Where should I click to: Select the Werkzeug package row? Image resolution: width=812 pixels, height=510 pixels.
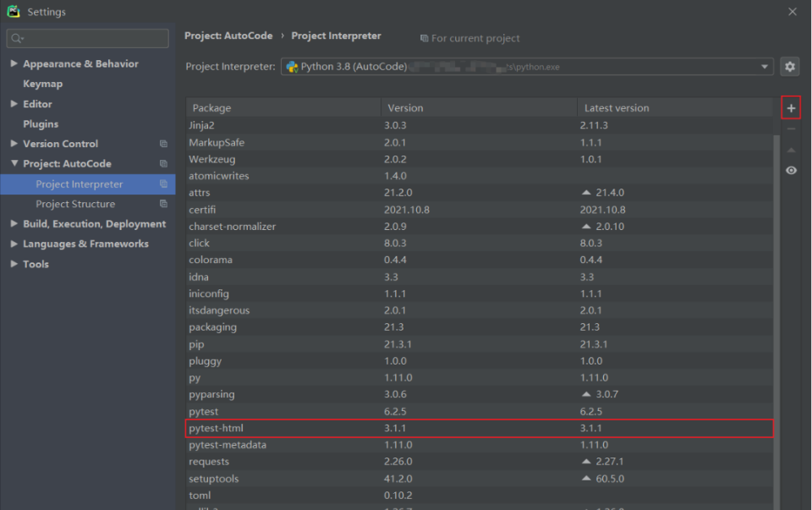[x=480, y=159]
